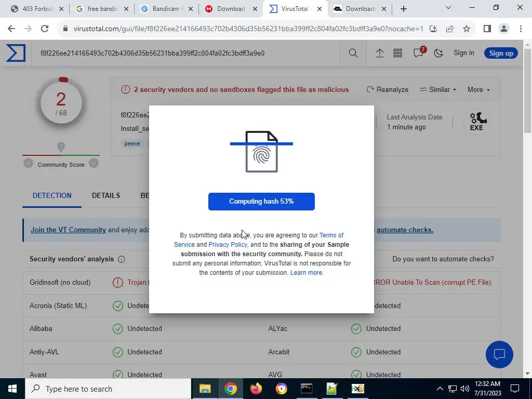Close the VirusTotal tab
532x399 pixels.
point(320,9)
